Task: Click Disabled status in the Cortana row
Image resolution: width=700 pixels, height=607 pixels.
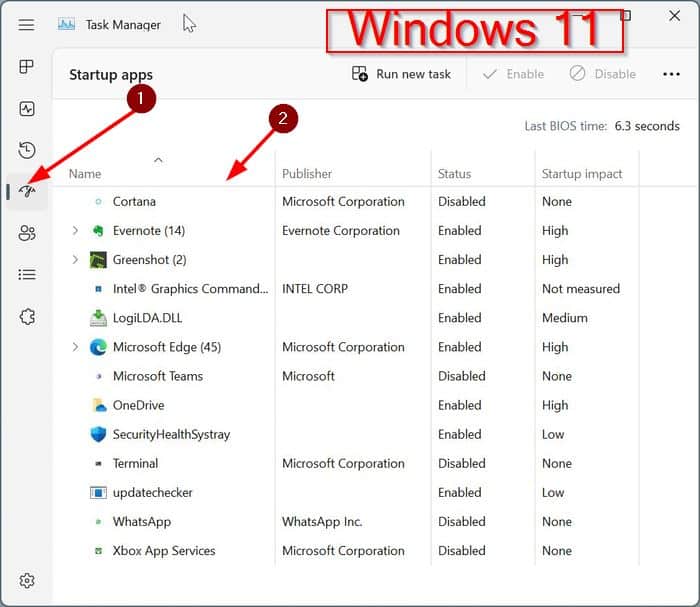Action: click(462, 202)
